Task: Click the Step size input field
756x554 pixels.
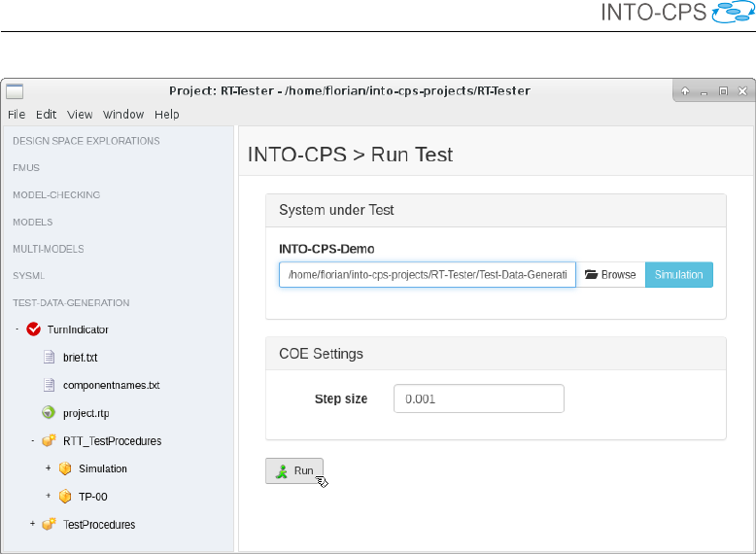Action: pos(478,398)
